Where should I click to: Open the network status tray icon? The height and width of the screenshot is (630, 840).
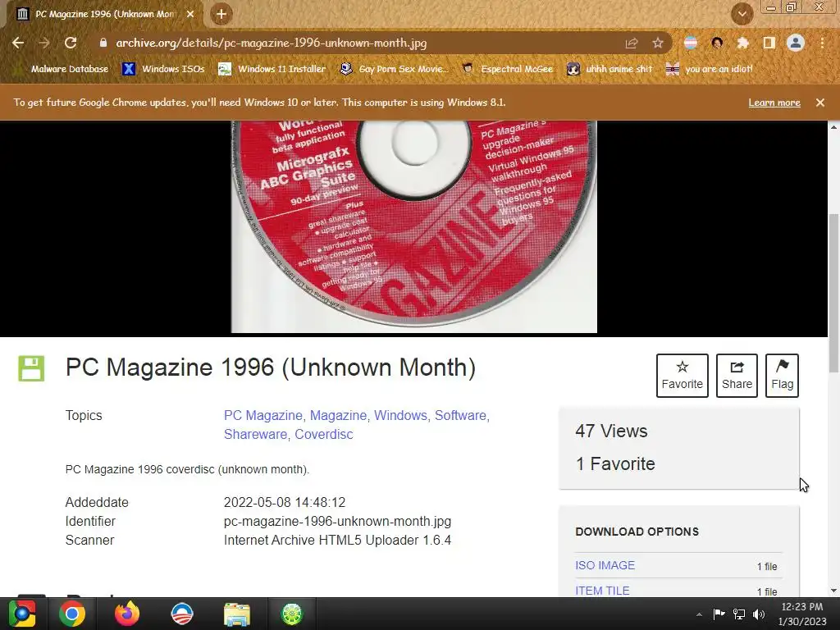click(739, 614)
